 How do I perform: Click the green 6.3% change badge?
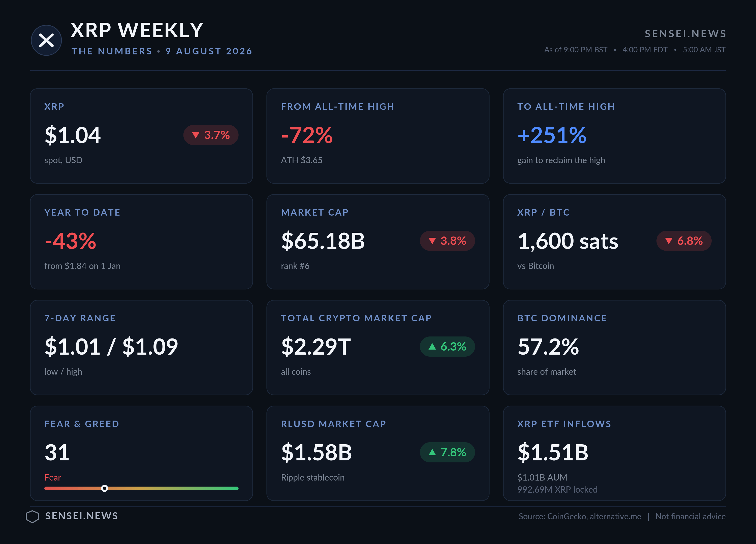pos(447,347)
